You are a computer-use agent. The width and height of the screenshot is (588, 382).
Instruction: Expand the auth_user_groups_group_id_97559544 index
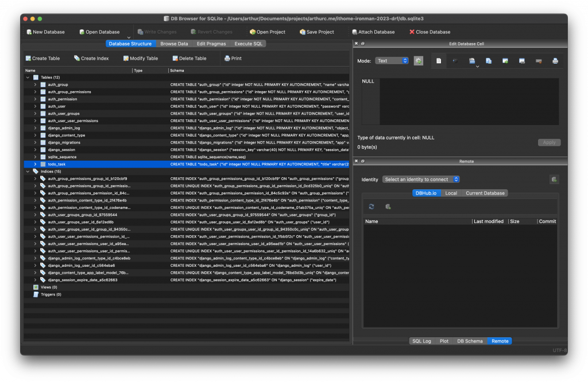(x=35, y=215)
